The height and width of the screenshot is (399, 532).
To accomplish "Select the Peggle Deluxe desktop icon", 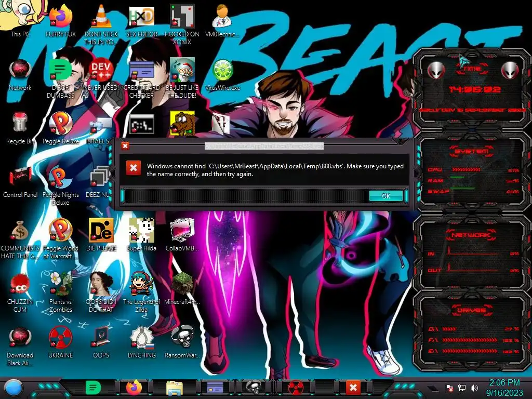I will click(x=61, y=128).
